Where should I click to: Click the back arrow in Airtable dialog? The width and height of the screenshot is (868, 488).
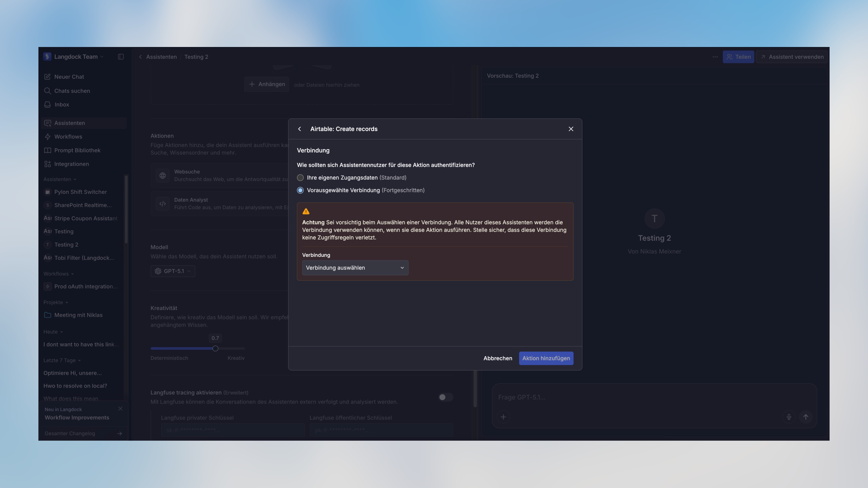point(299,129)
